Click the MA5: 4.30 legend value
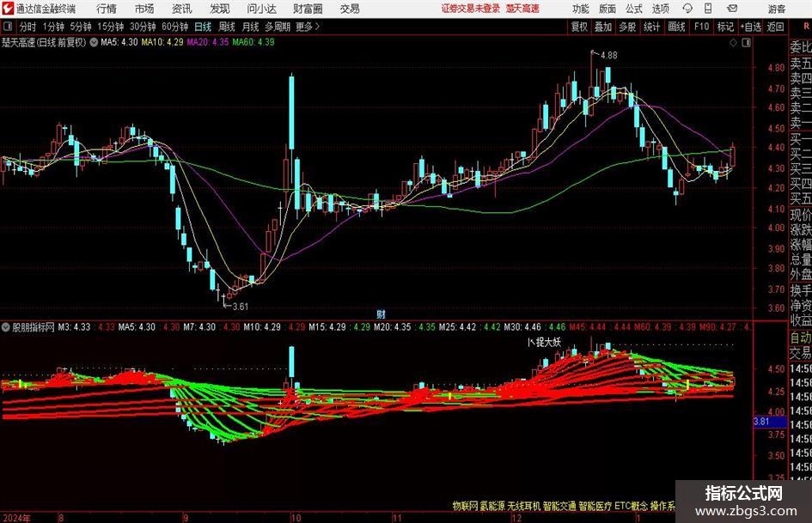The image size is (812, 523). coord(119,42)
